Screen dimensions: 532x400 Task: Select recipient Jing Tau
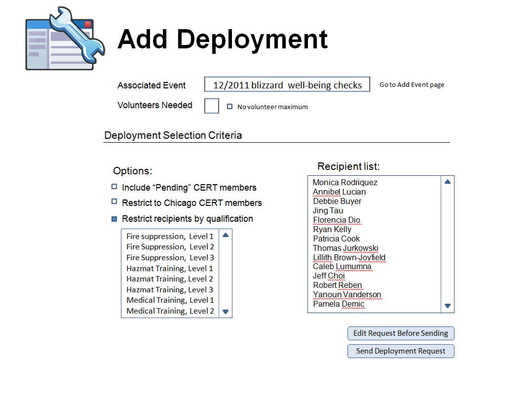point(328,211)
